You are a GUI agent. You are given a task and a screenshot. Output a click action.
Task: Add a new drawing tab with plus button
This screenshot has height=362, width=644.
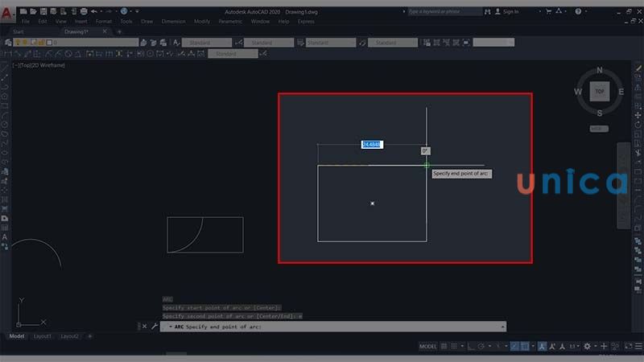point(119,31)
